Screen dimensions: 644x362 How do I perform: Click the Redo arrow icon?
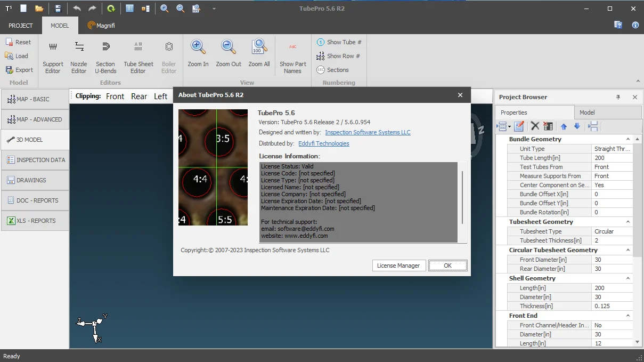click(93, 9)
